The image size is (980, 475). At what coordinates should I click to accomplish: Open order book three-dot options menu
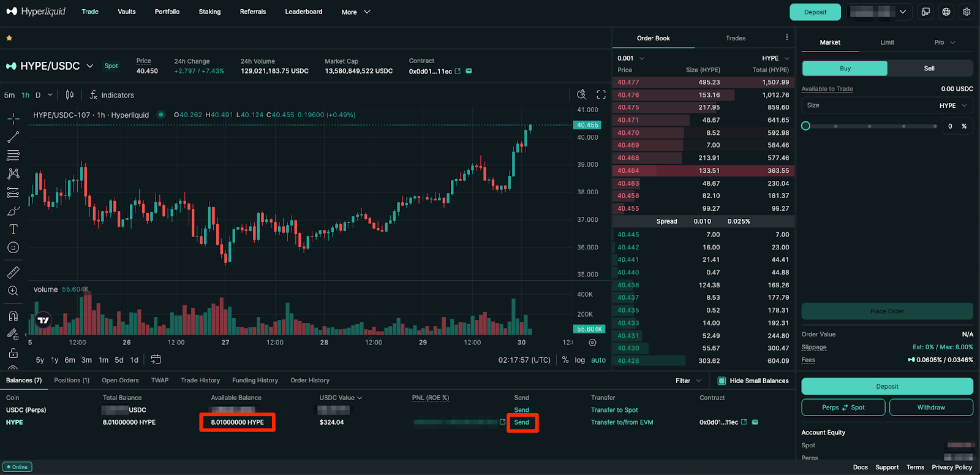click(x=787, y=37)
